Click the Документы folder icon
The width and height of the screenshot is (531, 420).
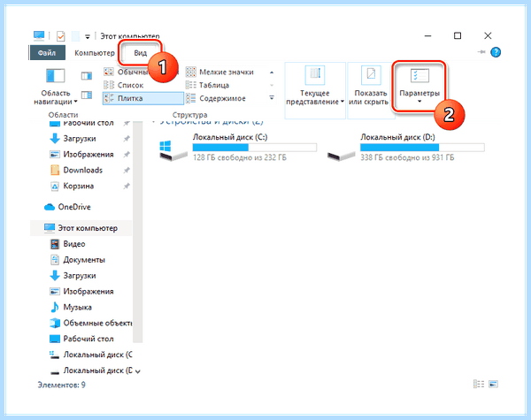[55, 260]
